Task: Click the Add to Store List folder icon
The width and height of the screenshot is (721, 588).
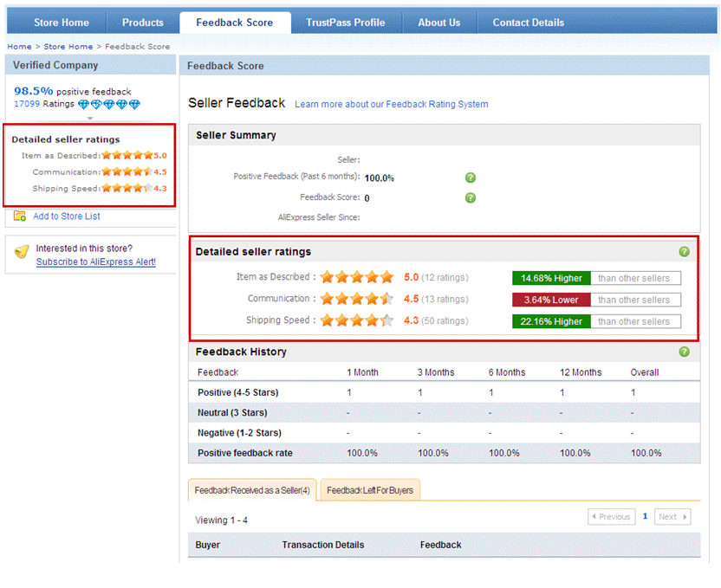Action: tap(20, 216)
